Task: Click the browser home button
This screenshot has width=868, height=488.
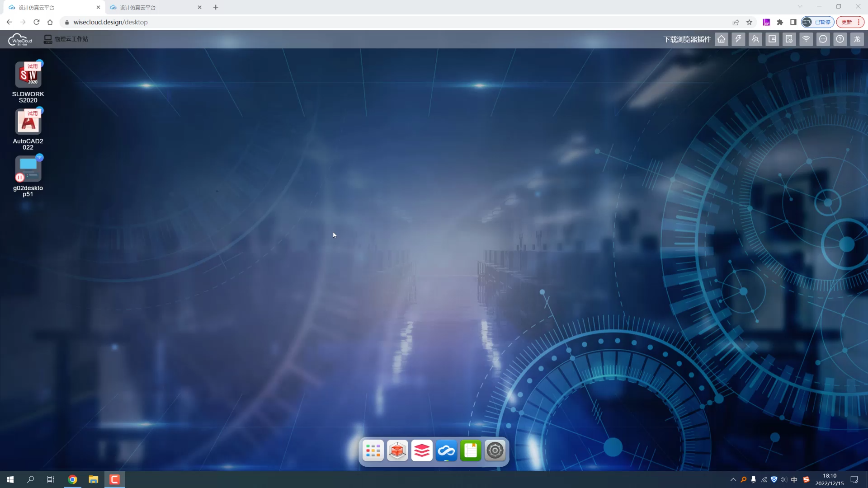Action: [x=50, y=22]
